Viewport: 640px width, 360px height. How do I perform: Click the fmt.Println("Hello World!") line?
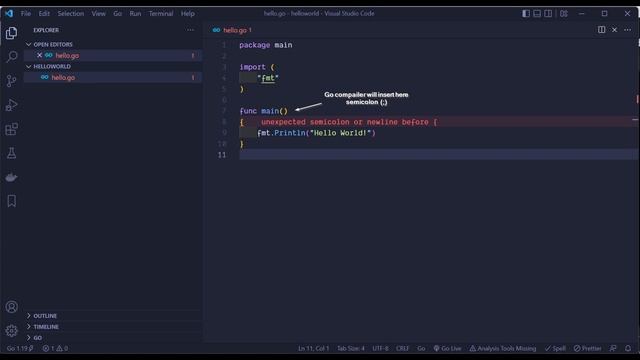tap(316, 133)
